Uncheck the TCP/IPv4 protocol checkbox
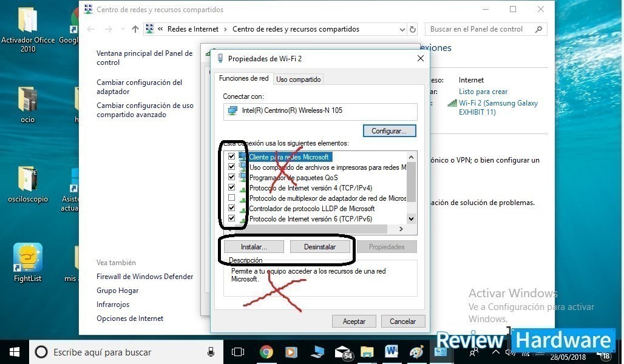Image resolution: width=624 pixels, height=364 pixels. (232, 187)
